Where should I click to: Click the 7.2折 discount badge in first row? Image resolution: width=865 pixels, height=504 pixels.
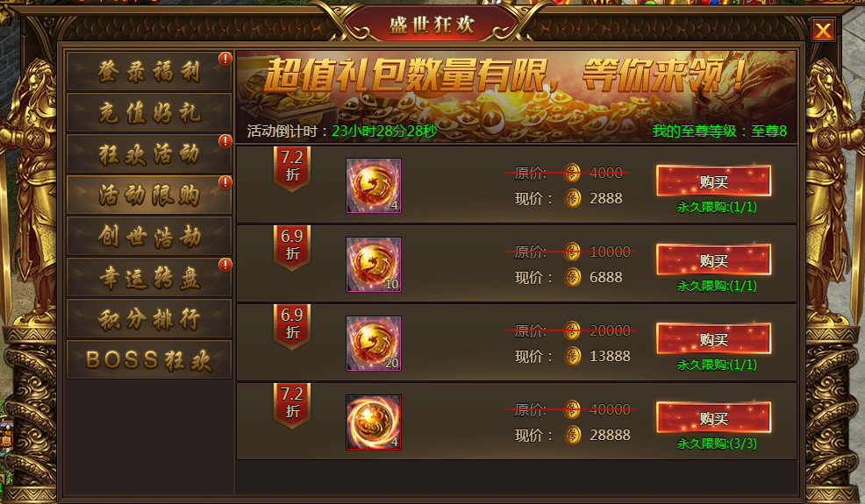click(x=292, y=168)
